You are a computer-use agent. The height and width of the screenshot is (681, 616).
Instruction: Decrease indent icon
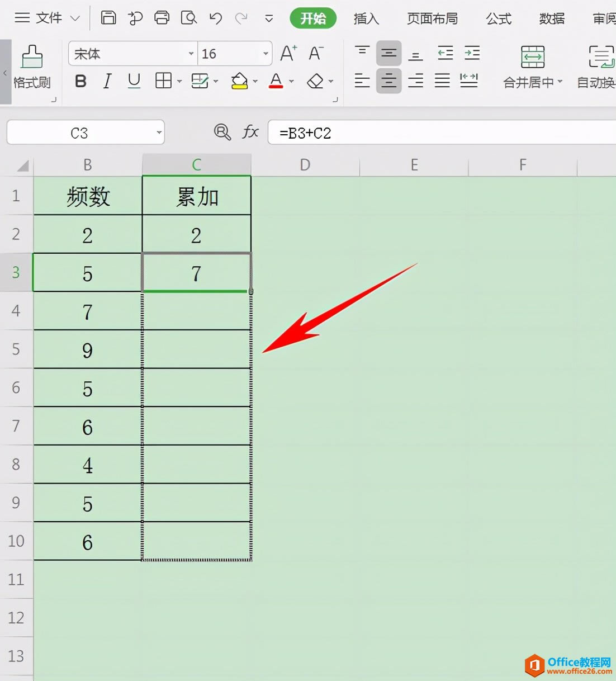click(x=445, y=54)
